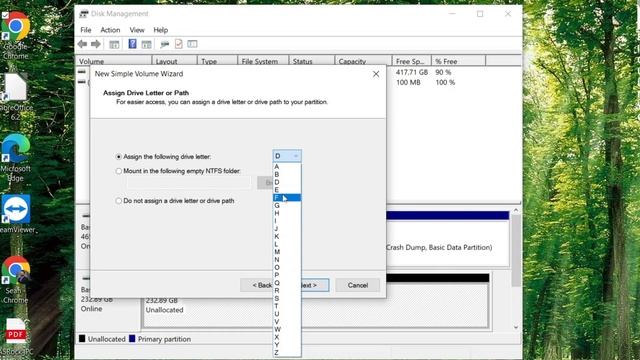Click the toolbar icon right of Help

pyautogui.click(x=146, y=44)
